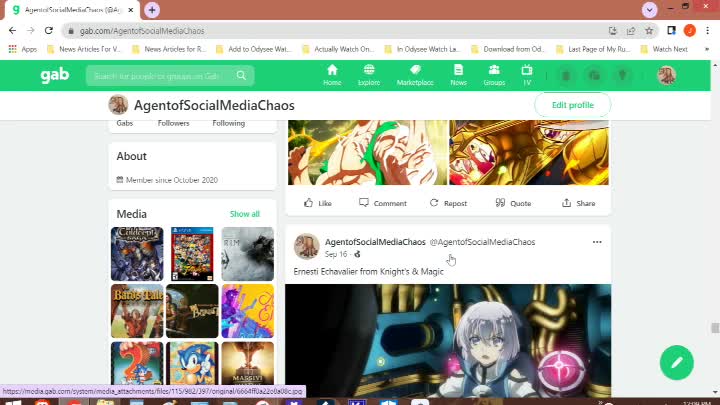720x405 pixels.
Task: Open News Articles For V bookmark folder
Action: pyautogui.click(x=84, y=49)
